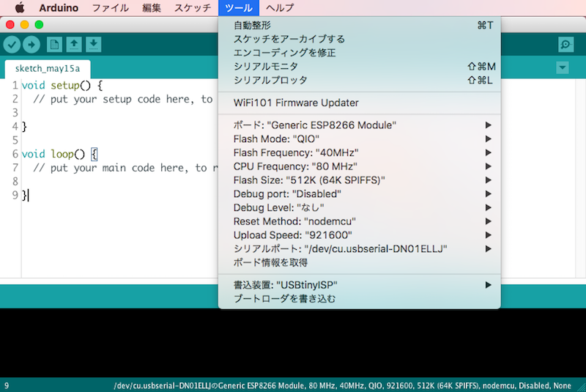Open シリアルモニタ from the Tools menu
The image size is (586, 392).
pos(359,67)
